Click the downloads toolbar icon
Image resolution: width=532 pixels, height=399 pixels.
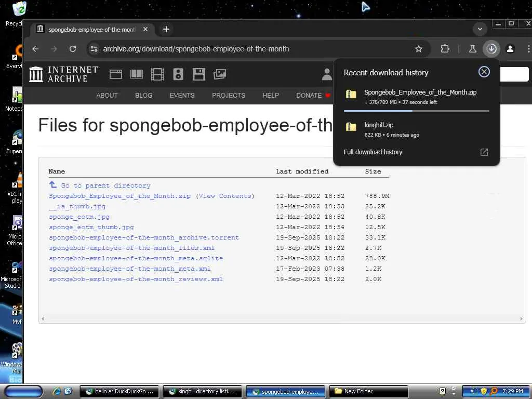(x=491, y=49)
